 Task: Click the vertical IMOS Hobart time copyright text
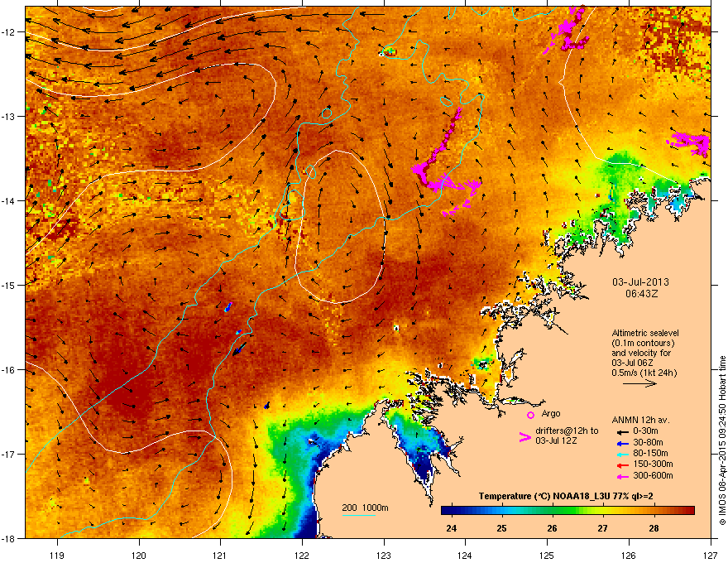click(722, 440)
